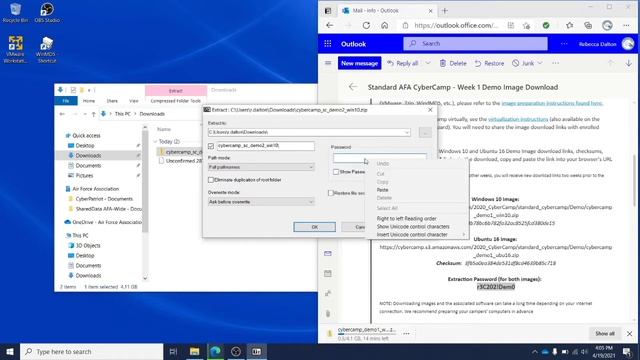Click the Outlook hamburger menu icon
The height and width of the screenshot is (360, 640).
328,63
